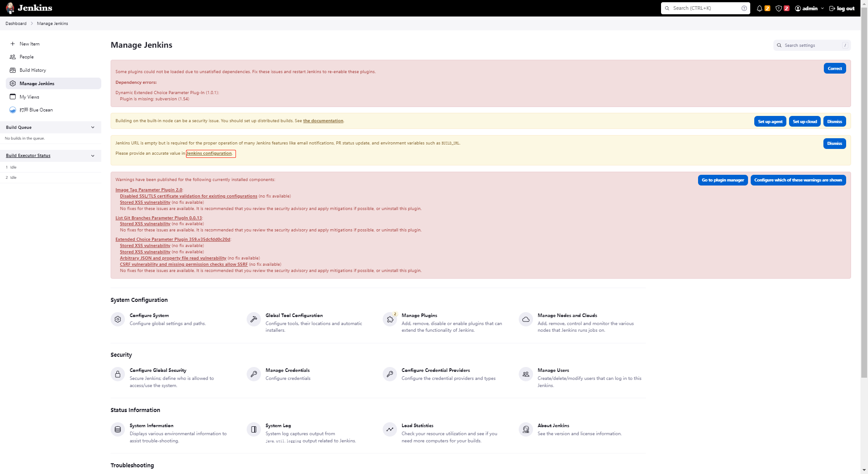Click Go to plugin manager button
The width and height of the screenshot is (868, 474).
[x=723, y=180]
